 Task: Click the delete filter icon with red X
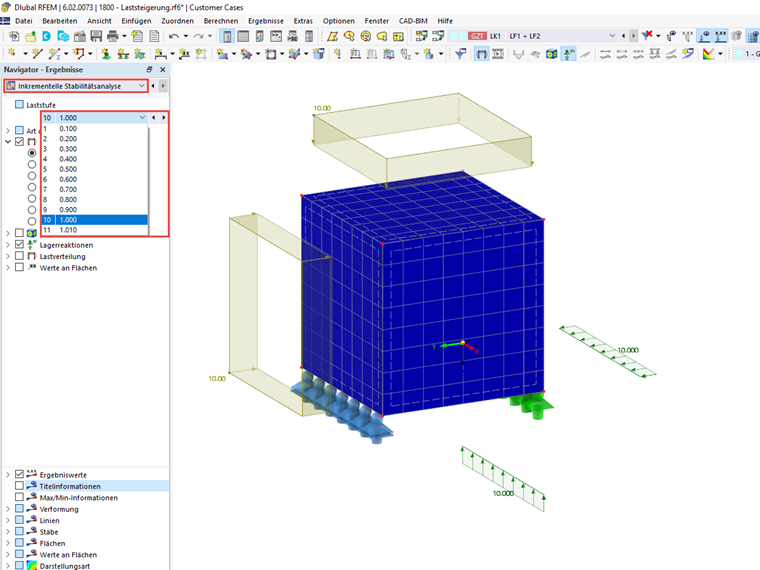tap(647, 36)
